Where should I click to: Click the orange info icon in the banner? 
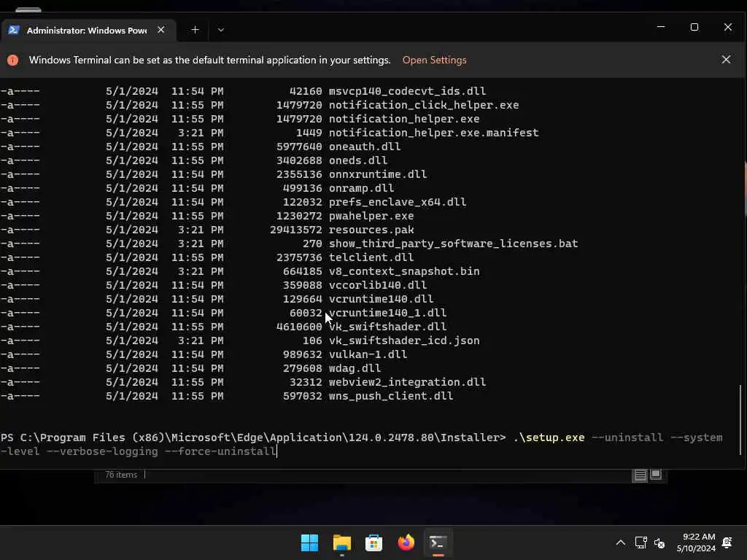point(13,60)
